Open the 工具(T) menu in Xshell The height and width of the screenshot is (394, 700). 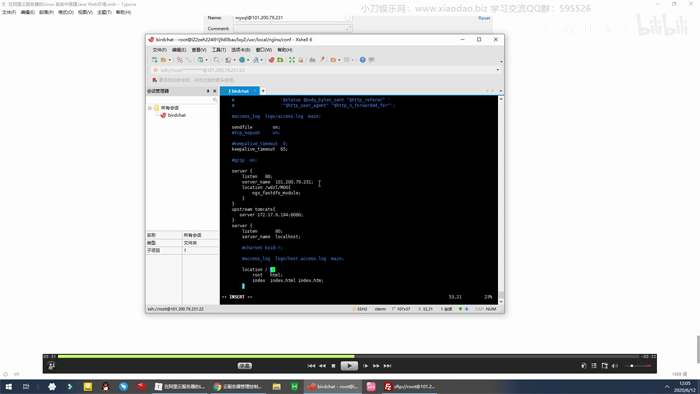[219, 50]
